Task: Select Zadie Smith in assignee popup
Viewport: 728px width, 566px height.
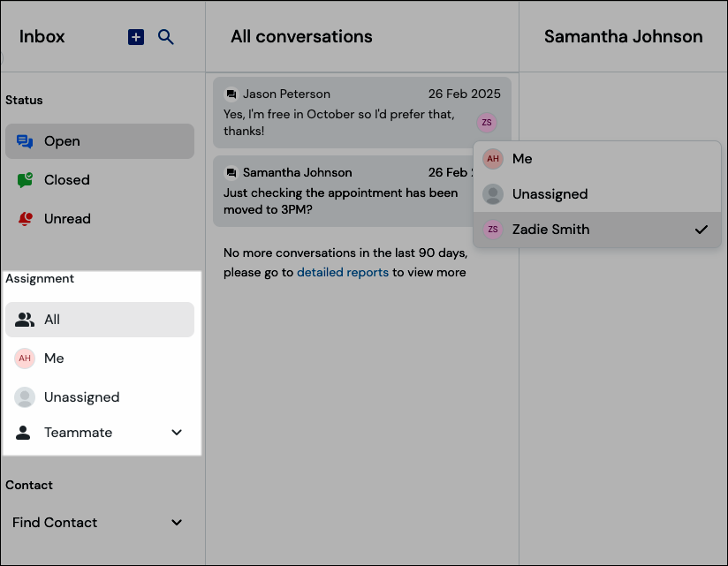Action: (x=597, y=230)
